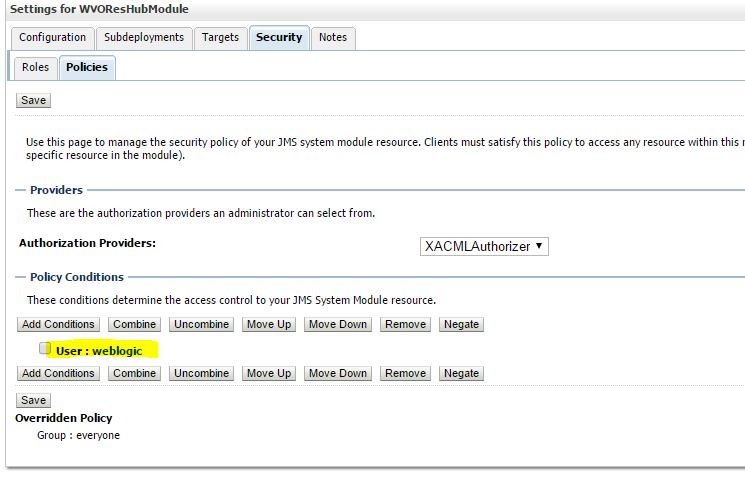Click the 'Group : everyone' overridden policy text

pyautogui.click(x=78, y=435)
